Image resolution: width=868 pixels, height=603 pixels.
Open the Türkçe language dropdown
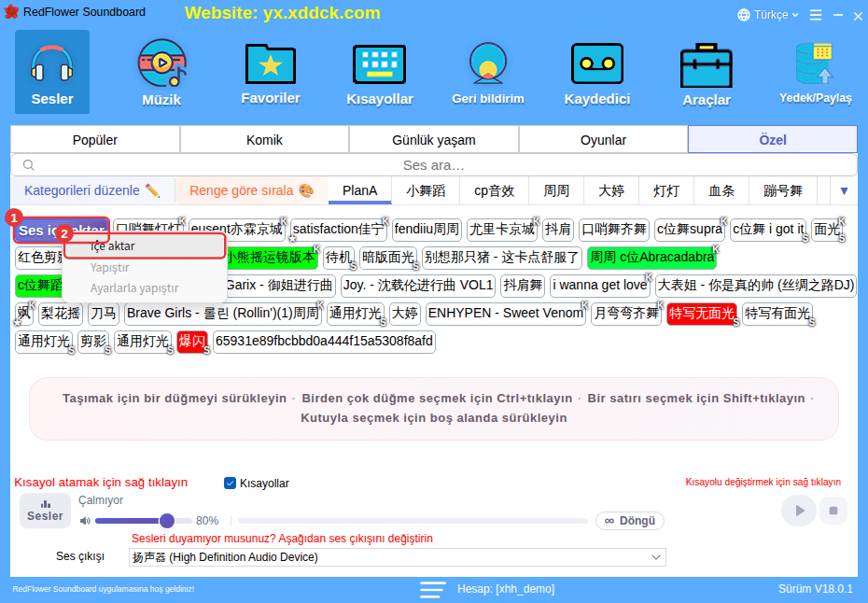[x=768, y=15]
